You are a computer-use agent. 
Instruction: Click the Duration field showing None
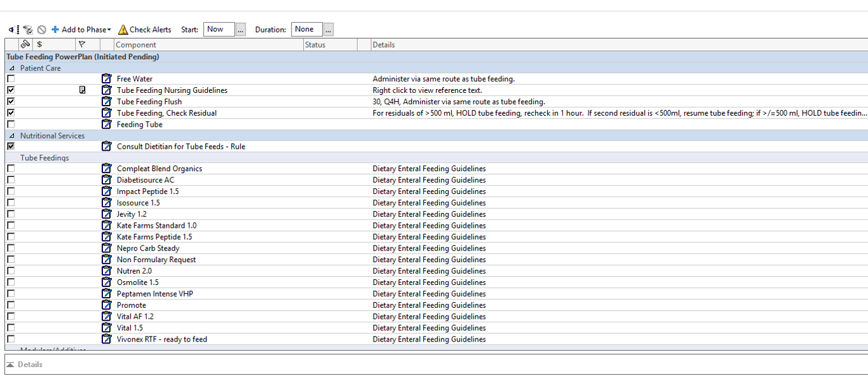pyautogui.click(x=307, y=29)
